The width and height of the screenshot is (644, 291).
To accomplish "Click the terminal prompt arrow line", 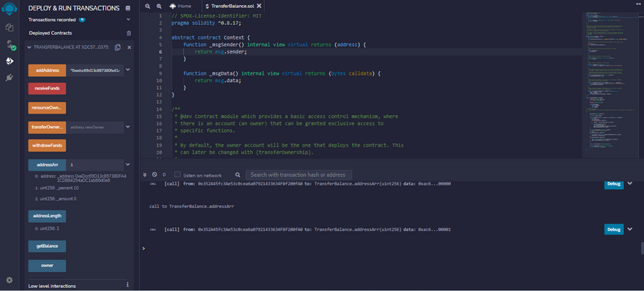I will click(x=143, y=248).
